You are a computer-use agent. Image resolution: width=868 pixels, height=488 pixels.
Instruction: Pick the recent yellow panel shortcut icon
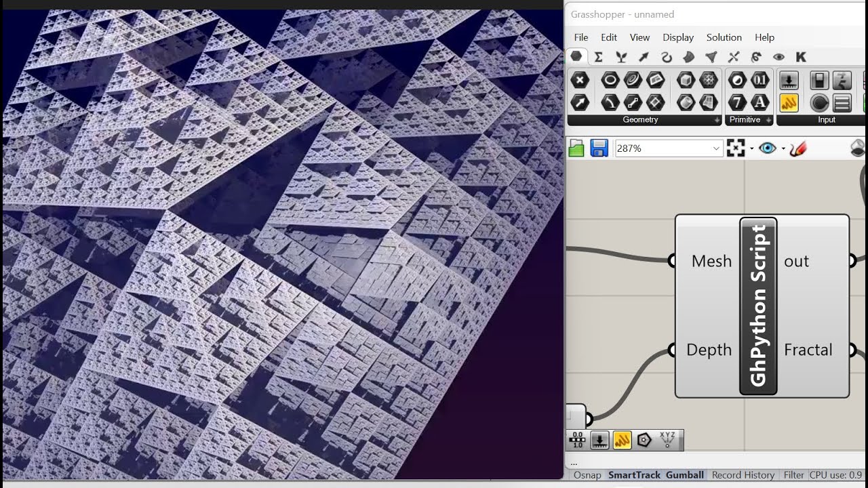tap(622, 441)
